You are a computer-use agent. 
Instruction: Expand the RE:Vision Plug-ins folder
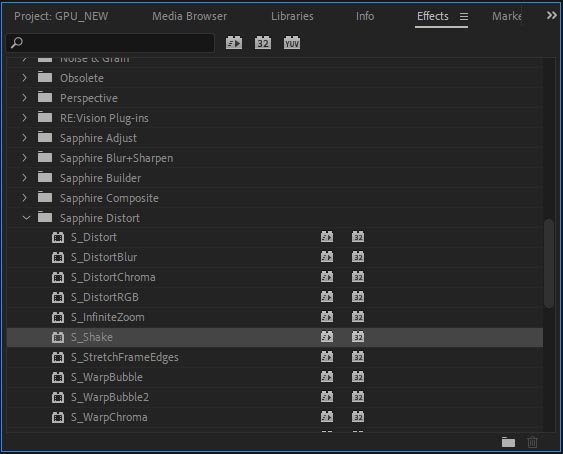tap(24, 118)
